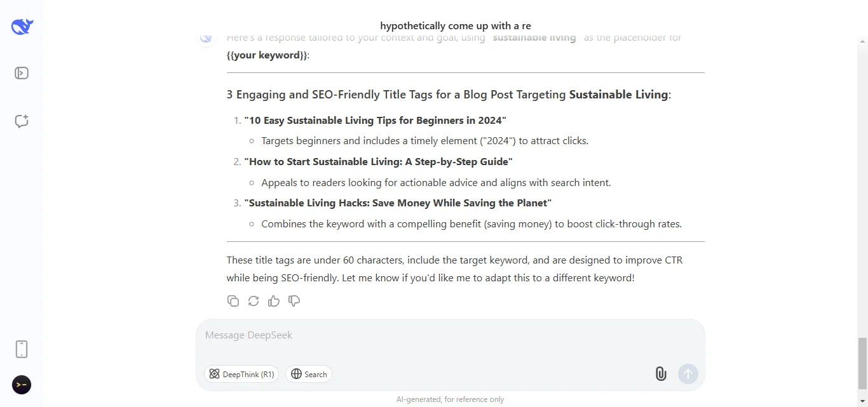Click the send message arrow button

[688, 374]
